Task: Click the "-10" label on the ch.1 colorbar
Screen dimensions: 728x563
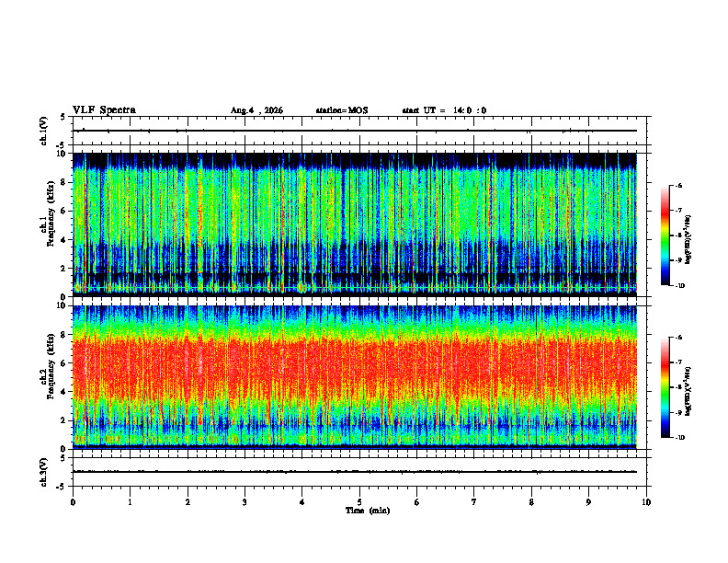Action: [x=679, y=286]
